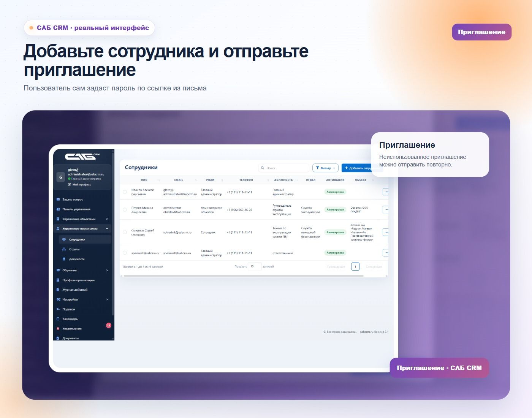Expand the Управление объектами chevron
The width and height of the screenshot is (532, 418).
click(107, 219)
